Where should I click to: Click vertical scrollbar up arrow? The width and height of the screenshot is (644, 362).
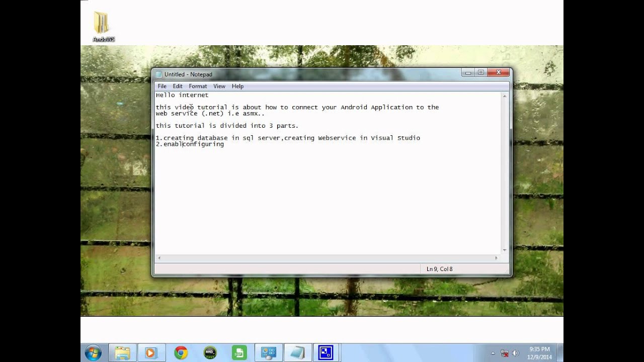click(505, 96)
